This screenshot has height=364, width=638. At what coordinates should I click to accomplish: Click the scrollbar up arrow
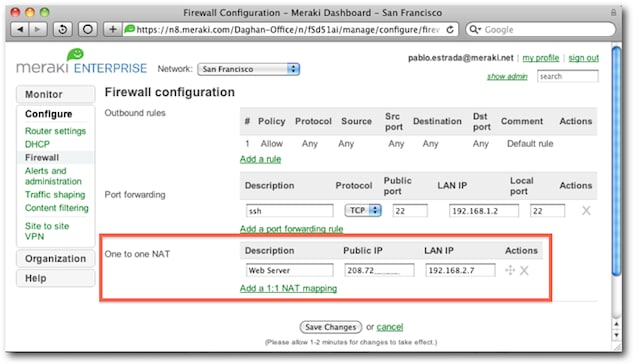(616, 324)
